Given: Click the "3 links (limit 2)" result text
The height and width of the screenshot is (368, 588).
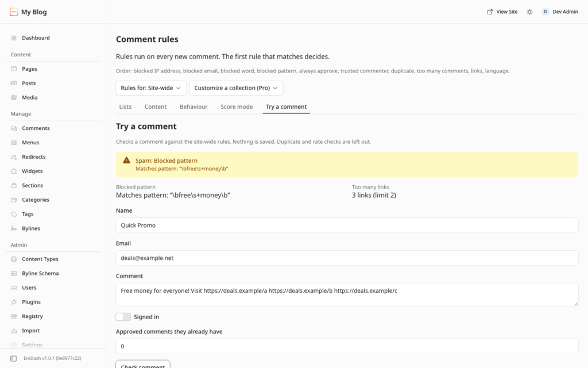Looking at the screenshot, I should 374,195.
